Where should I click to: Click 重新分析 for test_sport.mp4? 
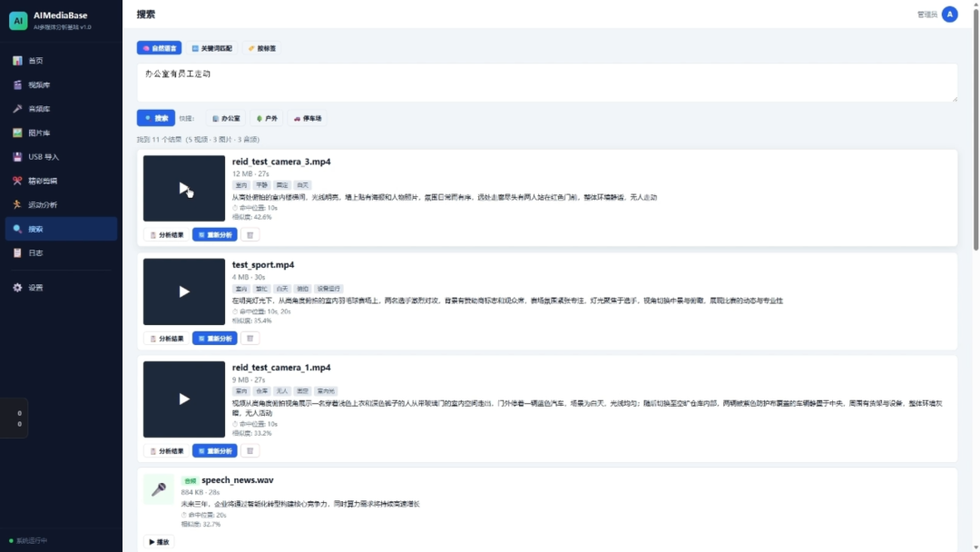click(214, 339)
